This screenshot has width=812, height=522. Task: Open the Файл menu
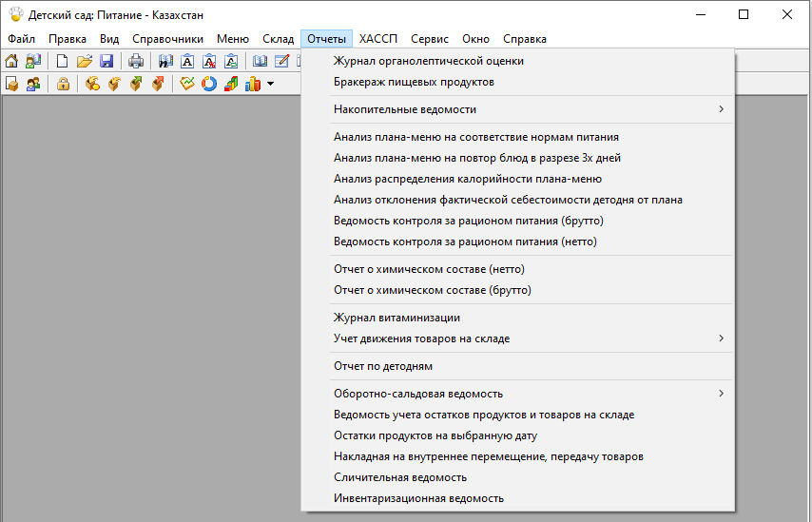coord(22,39)
